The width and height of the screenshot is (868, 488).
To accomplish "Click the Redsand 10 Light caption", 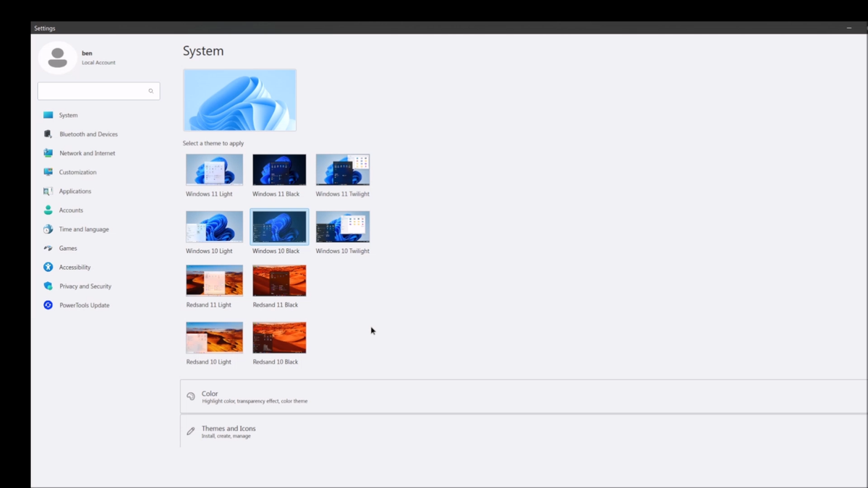I will coord(208,361).
